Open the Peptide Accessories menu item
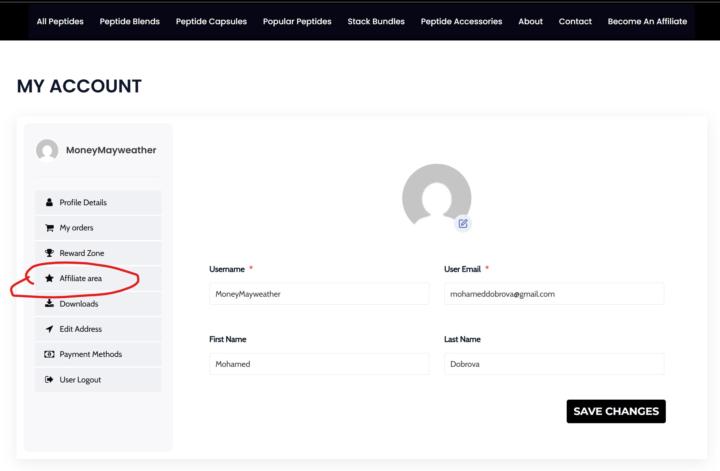 click(x=461, y=22)
